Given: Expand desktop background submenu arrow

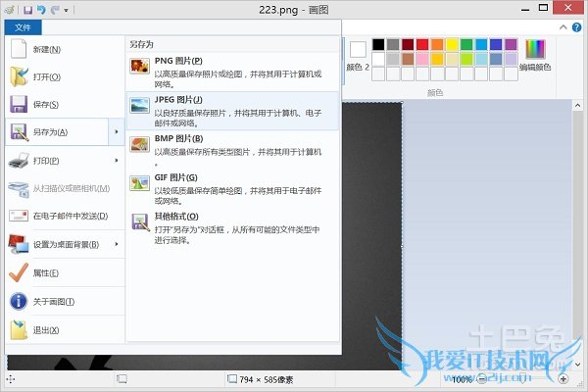Looking at the screenshot, I should tap(117, 244).
